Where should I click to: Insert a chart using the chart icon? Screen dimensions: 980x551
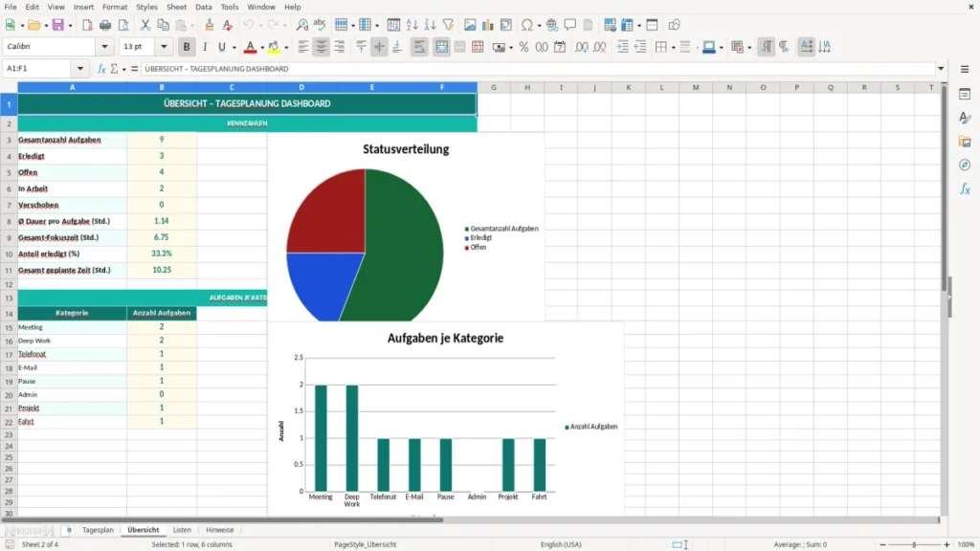487,25
